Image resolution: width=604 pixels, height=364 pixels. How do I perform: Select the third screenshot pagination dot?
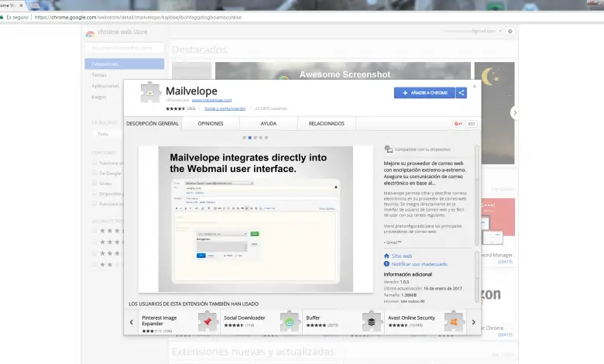click(255, 138)
